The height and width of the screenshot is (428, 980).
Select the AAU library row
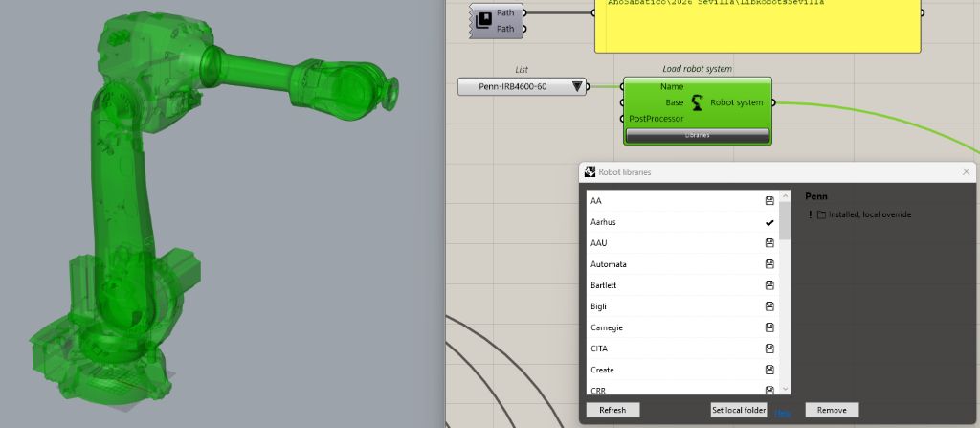pos(682,243)
